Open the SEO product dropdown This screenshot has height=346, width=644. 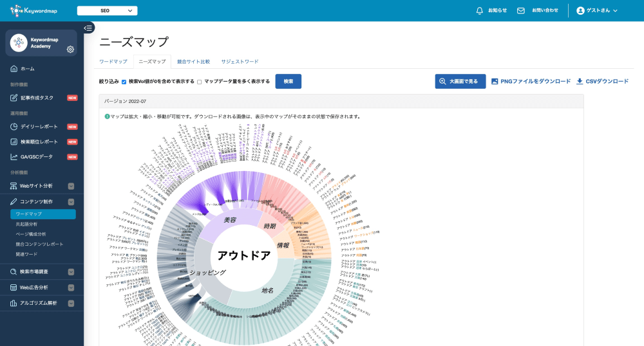point(107,11)
